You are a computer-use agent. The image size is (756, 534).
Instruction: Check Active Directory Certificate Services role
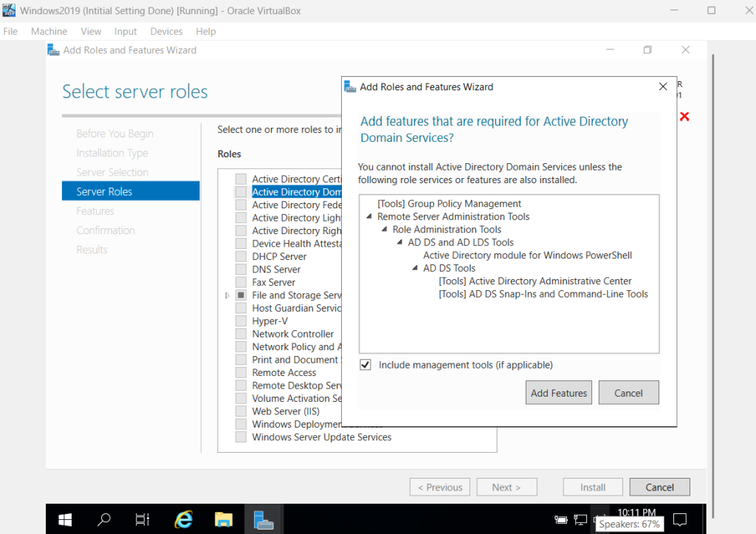[241, 179]
